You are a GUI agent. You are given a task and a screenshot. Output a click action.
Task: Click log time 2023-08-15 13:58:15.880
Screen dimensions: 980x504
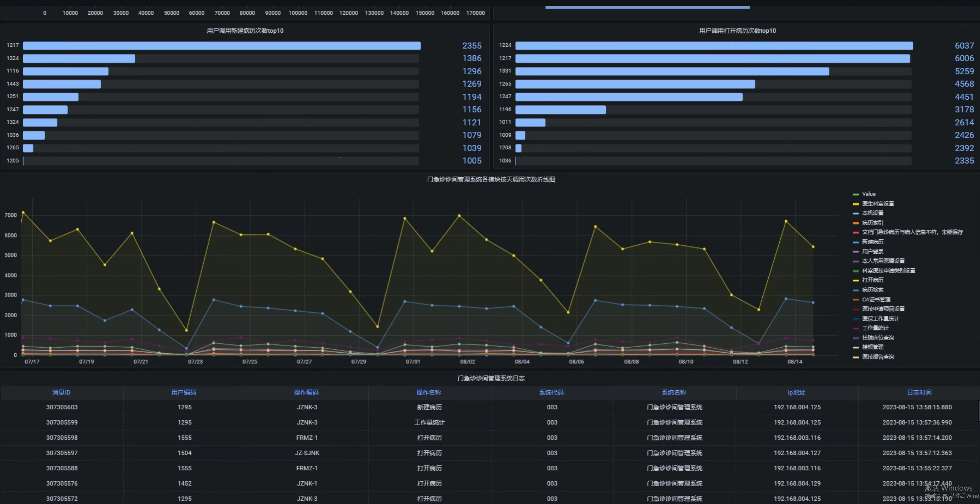pos(917,407)
